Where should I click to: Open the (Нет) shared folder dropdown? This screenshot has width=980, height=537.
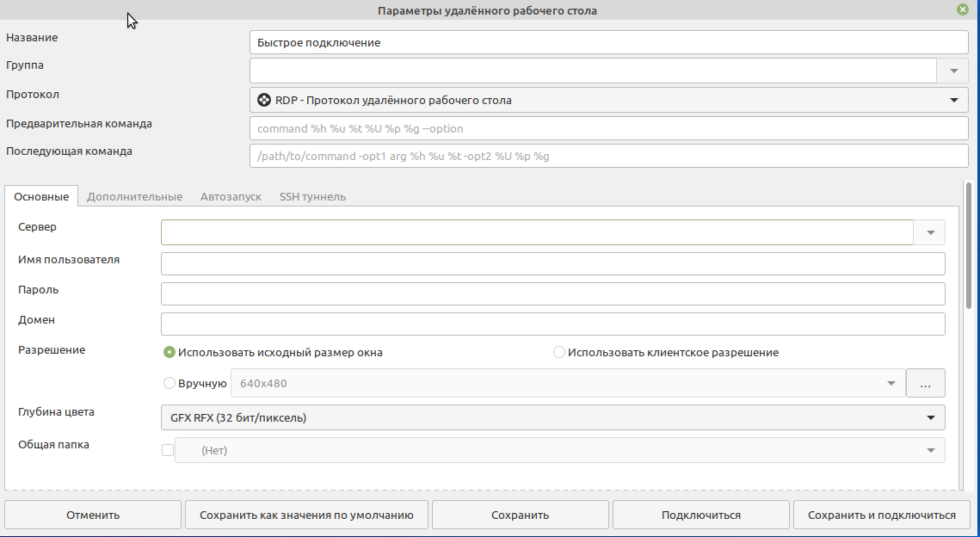[x=930, y=448]
